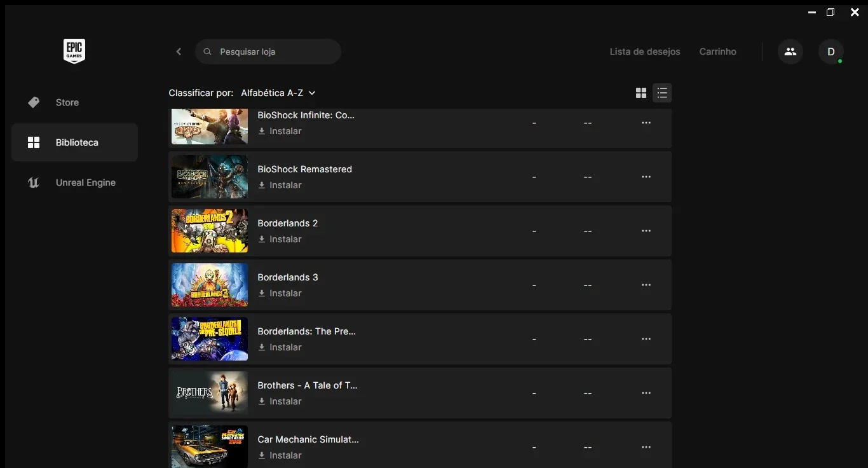The width and height of the screenshot is (868, 468).
Task: Open Borderlands: The Pre... more options
Action: (x=646, y=339)
